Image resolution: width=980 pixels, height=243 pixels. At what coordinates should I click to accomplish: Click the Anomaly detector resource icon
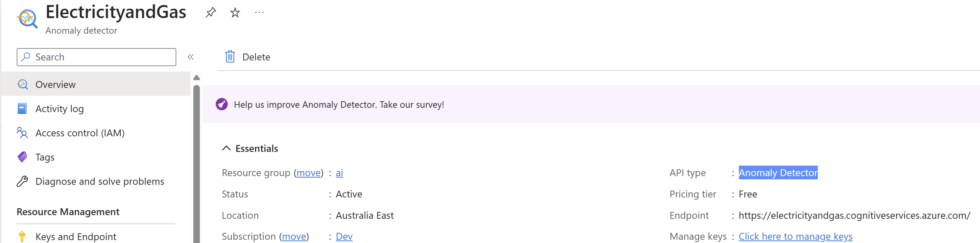coord(27,18)
